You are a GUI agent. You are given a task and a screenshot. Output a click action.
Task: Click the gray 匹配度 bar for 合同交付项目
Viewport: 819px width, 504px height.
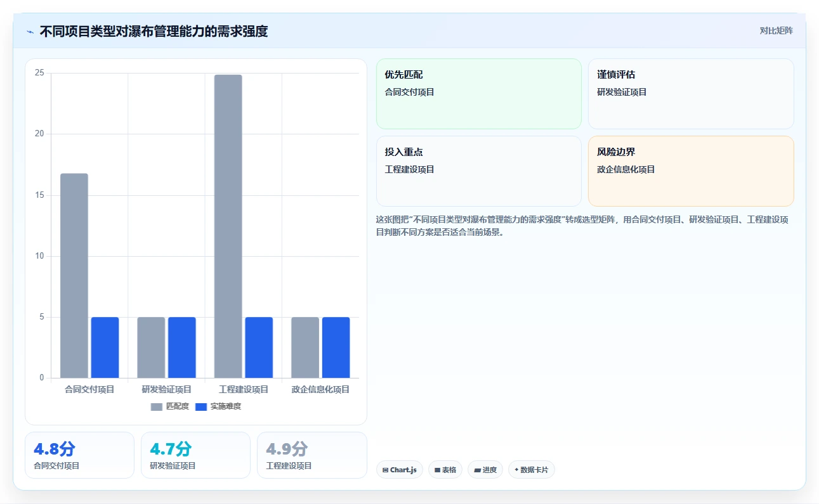pos(74,276)
